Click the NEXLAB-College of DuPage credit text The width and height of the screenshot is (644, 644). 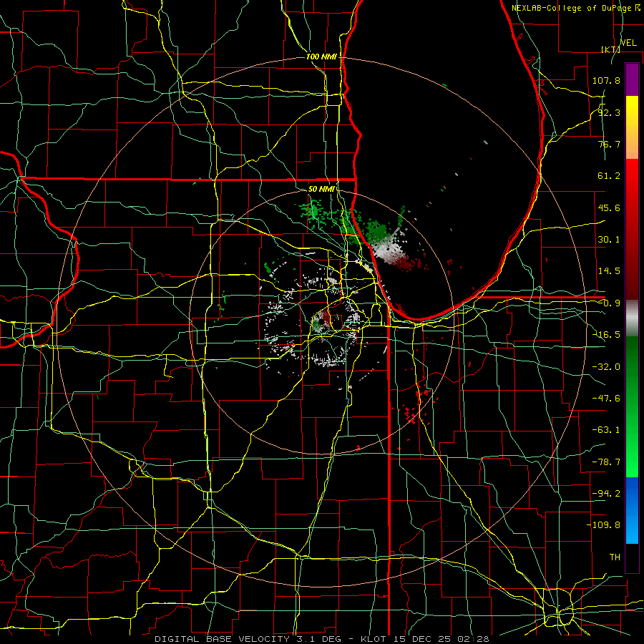[x=575, y=8]
